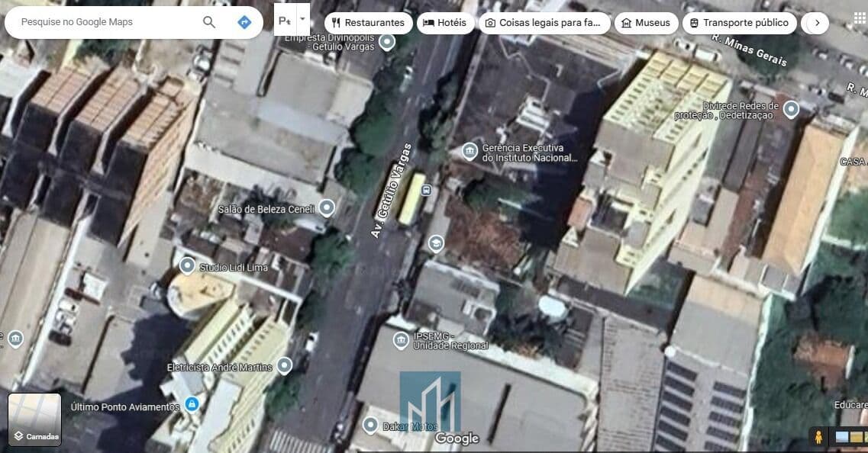Click the R. Minas Gerais street label
The image size is (868, 453).
pos(750,50)
